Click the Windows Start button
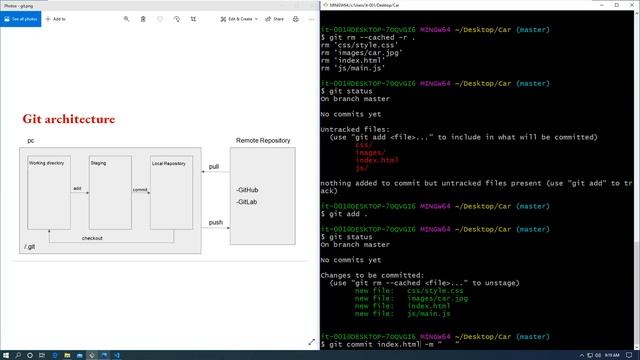The image size is (640, 360). (x=6, y=355)
